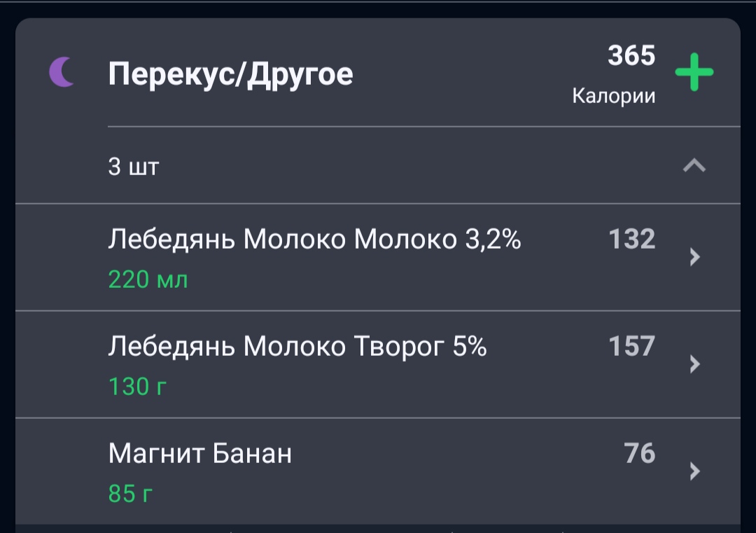The width and height of the screenshot is (756, 533).
Task: Tap the 85 г portion amount
Action: point(130,494)
